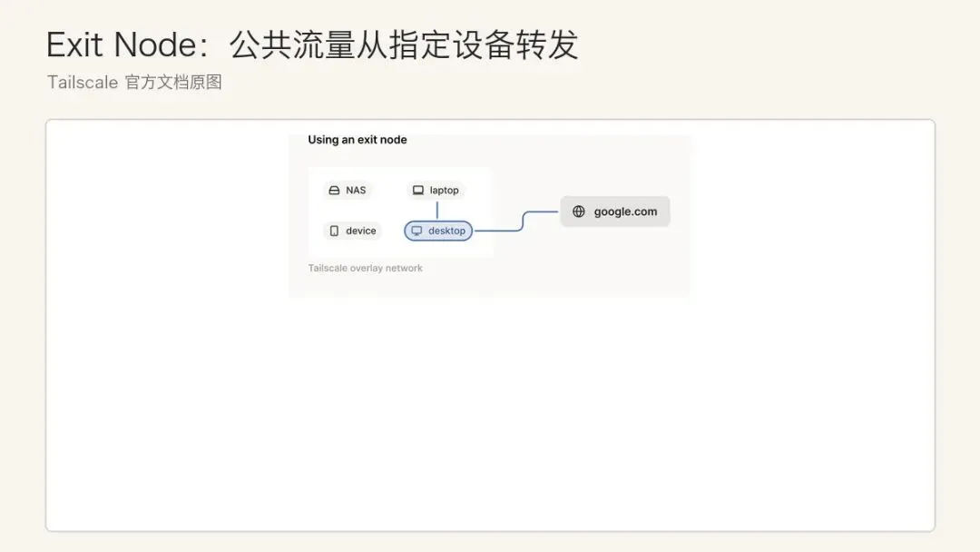Click the laptop icon in the diagram
Image resolution: width=980 pixels, height=552 pixels.
(418, 190)
